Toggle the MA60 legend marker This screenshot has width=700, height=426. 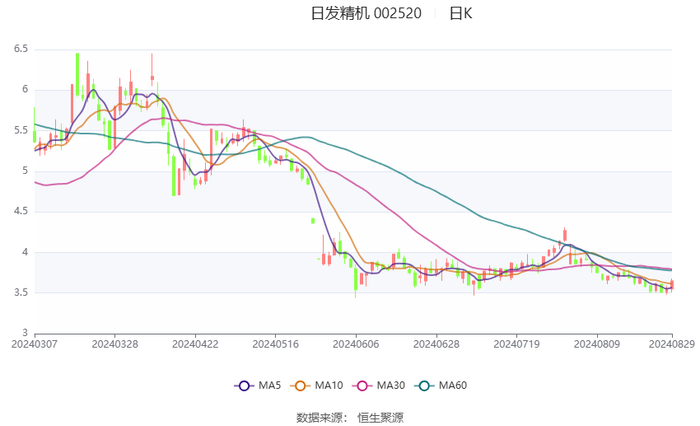pyautogui.click(x=424, y=386)
